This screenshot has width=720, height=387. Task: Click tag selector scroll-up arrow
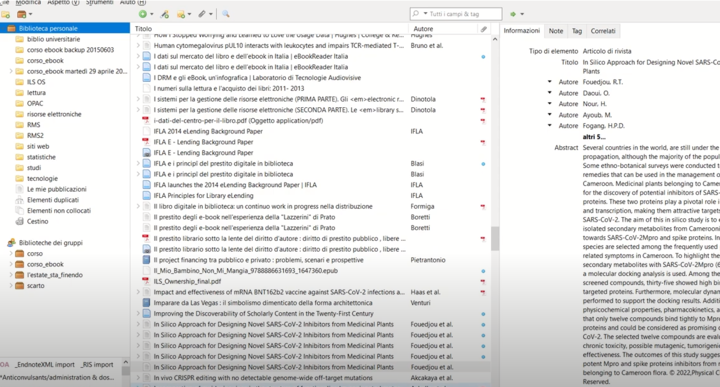tap(125, 363)
